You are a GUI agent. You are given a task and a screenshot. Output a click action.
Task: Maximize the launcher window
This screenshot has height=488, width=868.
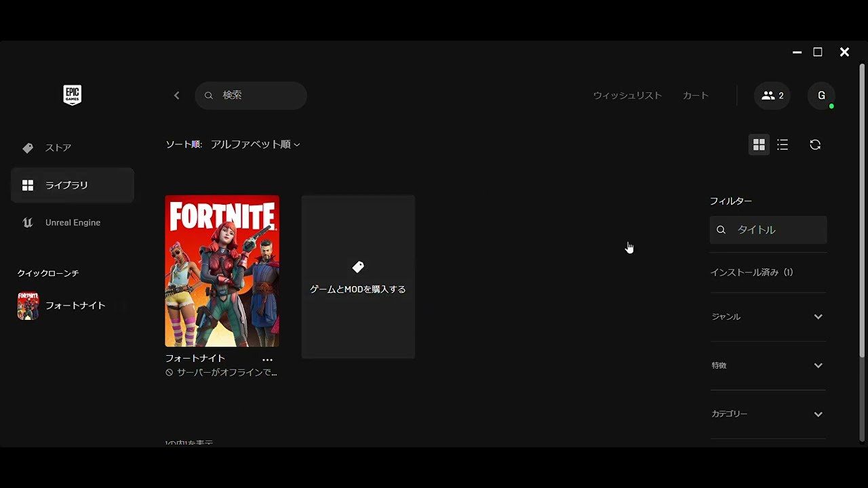point(818,52)
